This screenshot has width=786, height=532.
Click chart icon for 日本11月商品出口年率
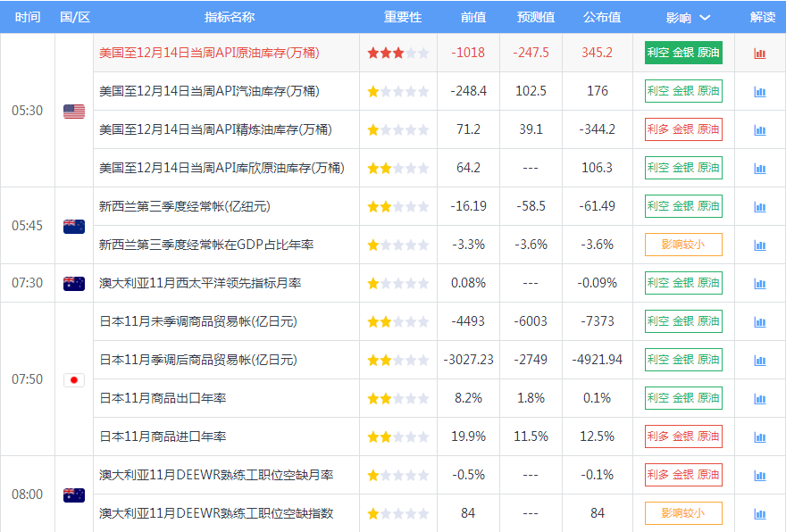760,399
